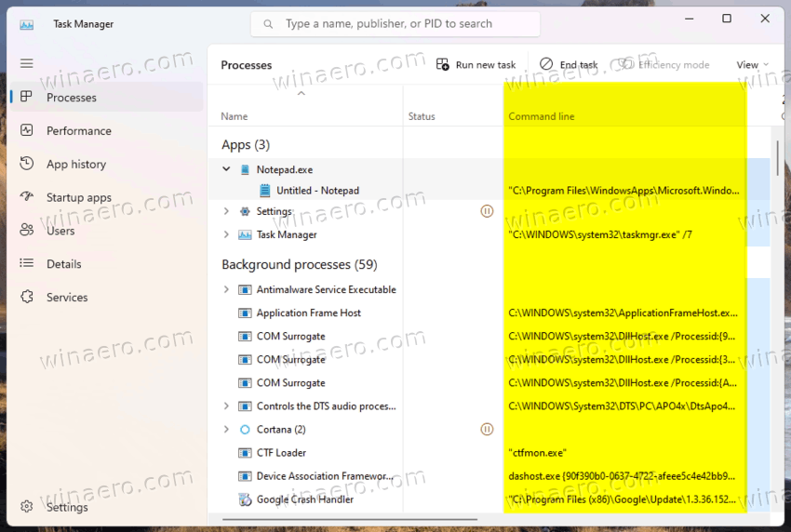Screen dimensions: 791x532
Task: Go to the Processes page
Action: click(x=107, y=97)
